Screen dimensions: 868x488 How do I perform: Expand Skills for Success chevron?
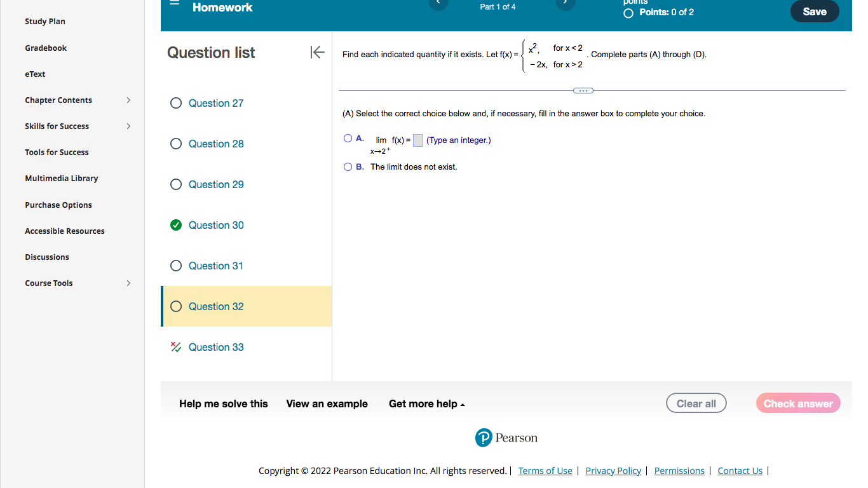pos(128,126)
